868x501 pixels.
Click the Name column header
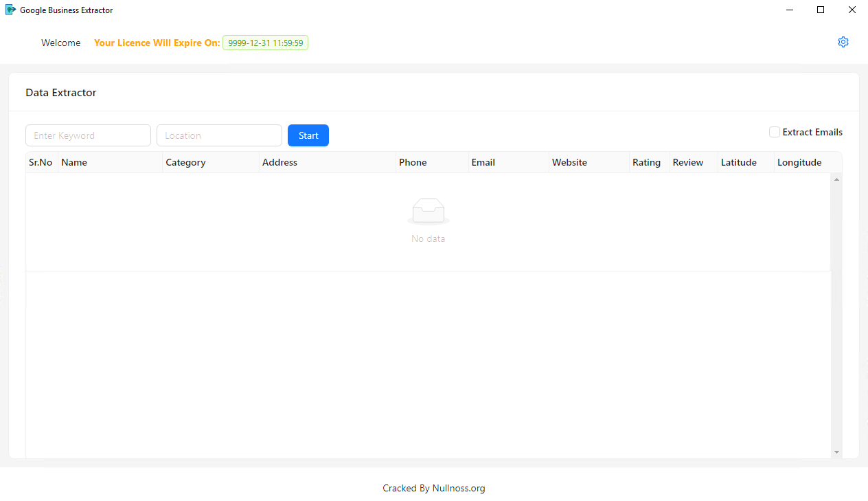111,162
